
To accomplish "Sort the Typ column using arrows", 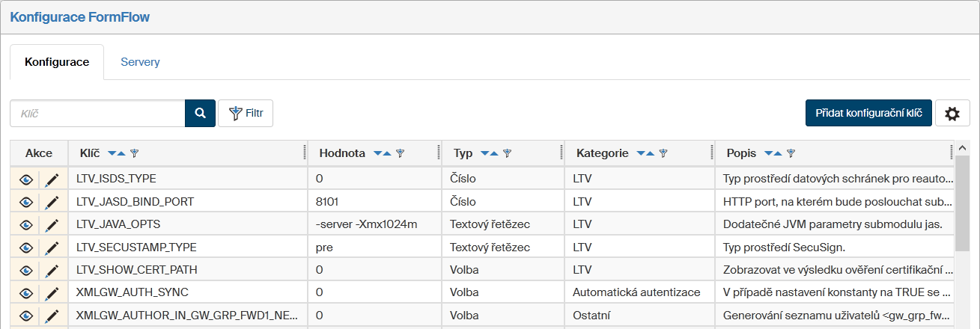I will pyautogui.click(x=490, y=153).
